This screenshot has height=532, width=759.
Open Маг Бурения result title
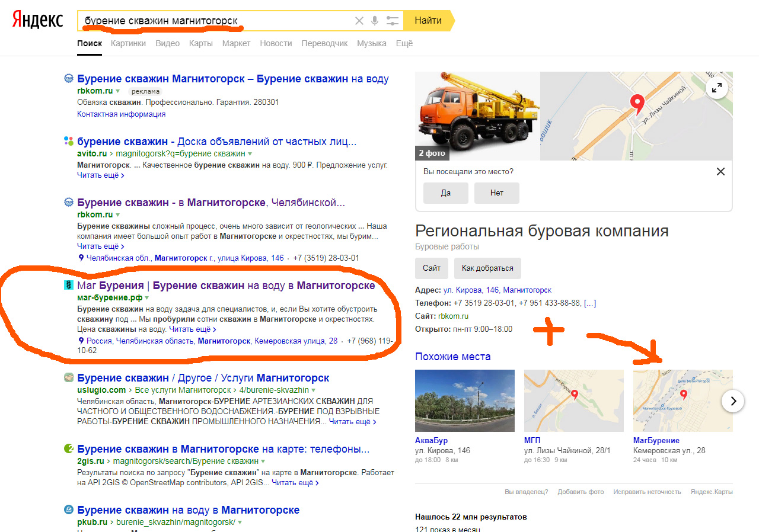tap(226, 286)
